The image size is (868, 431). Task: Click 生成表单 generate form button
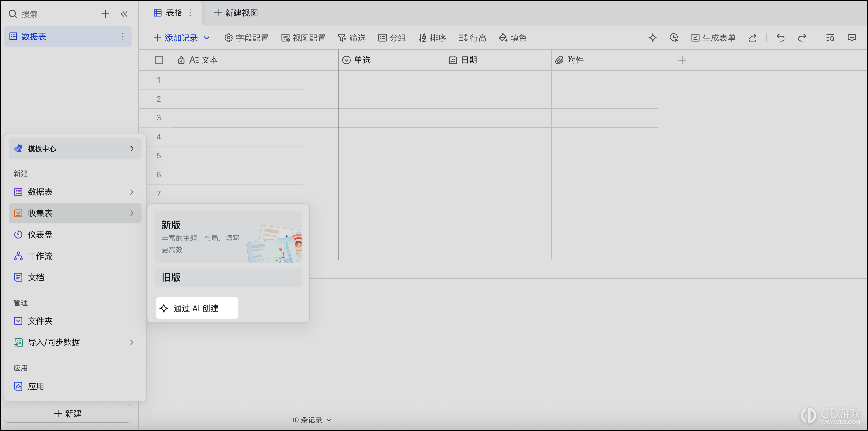(x=713, y=38)
